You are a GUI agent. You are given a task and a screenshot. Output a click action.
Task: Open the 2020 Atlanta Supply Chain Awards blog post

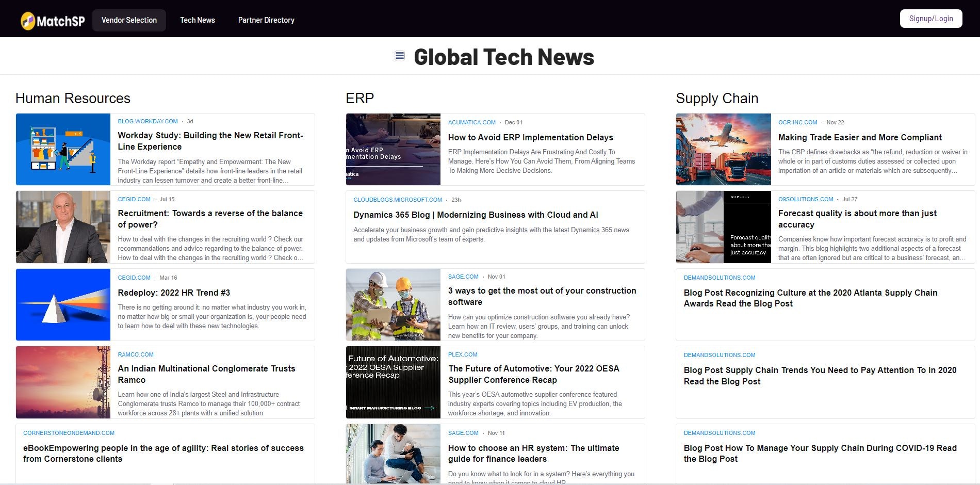click(x=811, y=298)
